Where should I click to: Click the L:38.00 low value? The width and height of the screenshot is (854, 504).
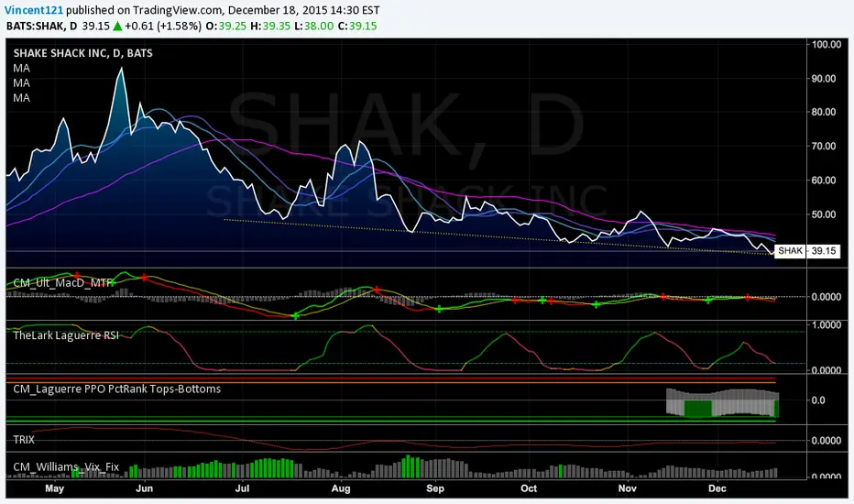(313, 26)
